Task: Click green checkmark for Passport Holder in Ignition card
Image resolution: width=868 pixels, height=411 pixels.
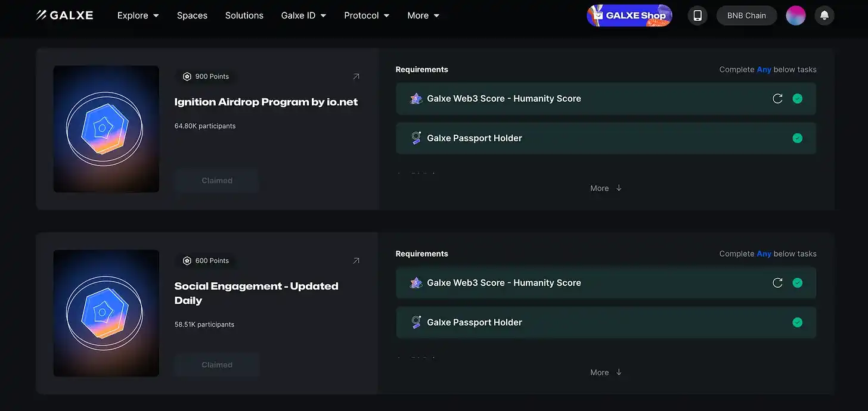Action: tap(798, 138)
